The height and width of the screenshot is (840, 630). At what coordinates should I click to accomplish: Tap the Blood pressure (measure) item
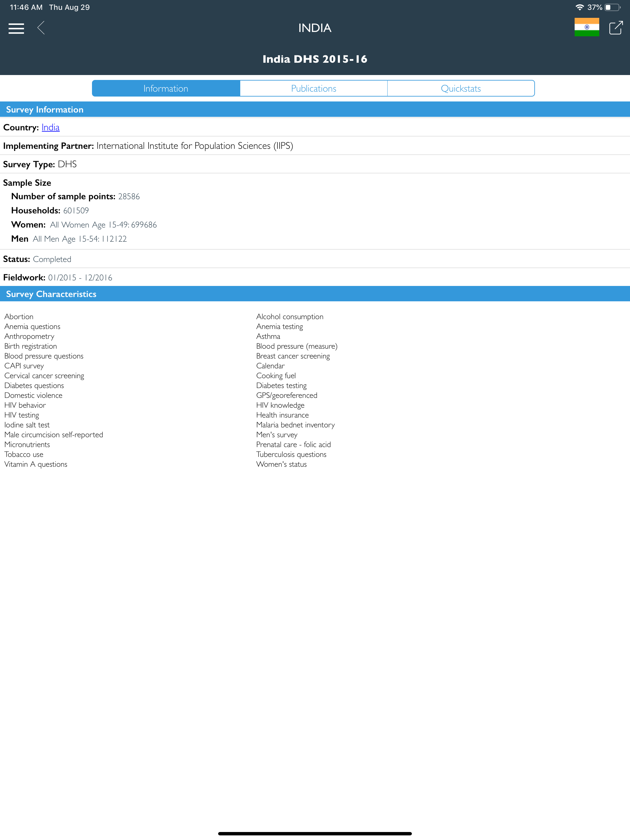click(x=296, y=346)
